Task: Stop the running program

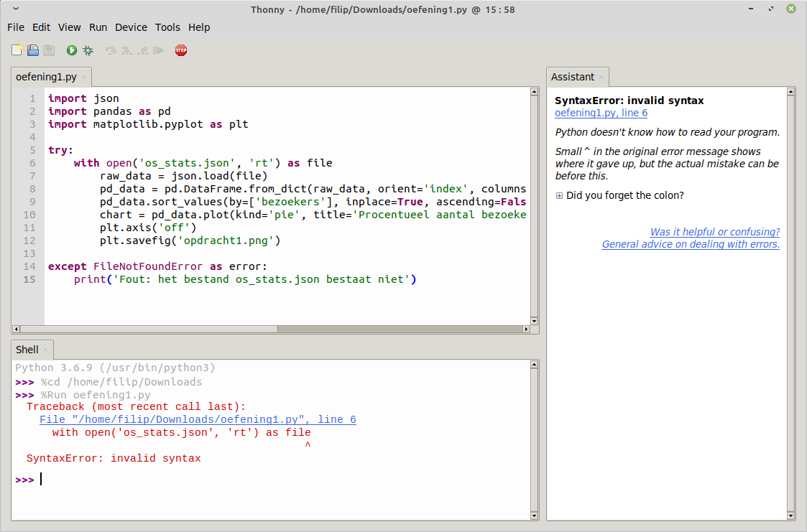Action: click(x=181, y=50)
